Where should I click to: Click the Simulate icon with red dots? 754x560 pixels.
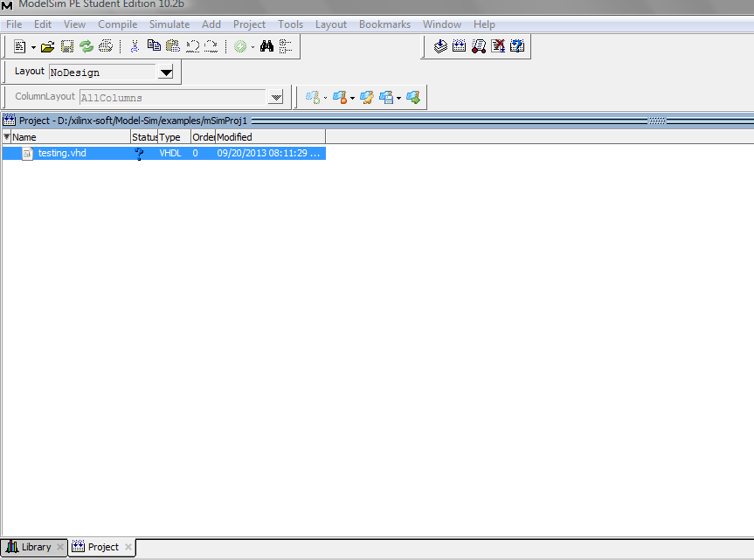tap(479, 46)
